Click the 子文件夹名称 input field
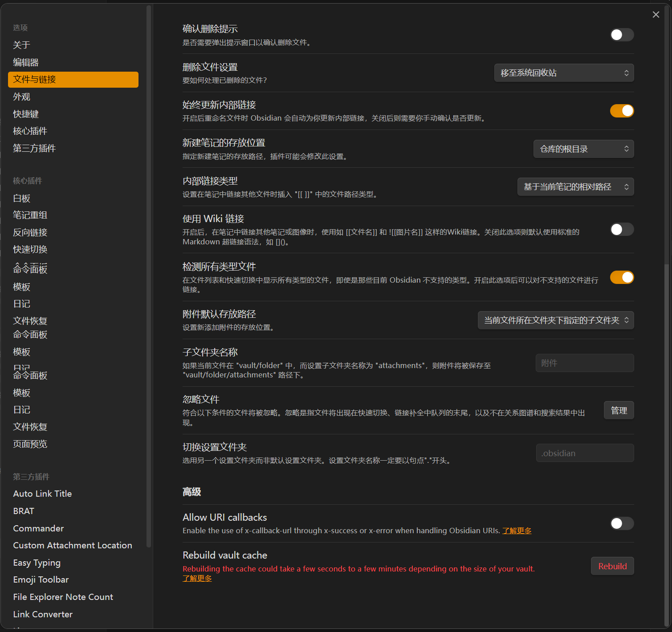This screenshot has height=632, width=672. pos(584,363)
